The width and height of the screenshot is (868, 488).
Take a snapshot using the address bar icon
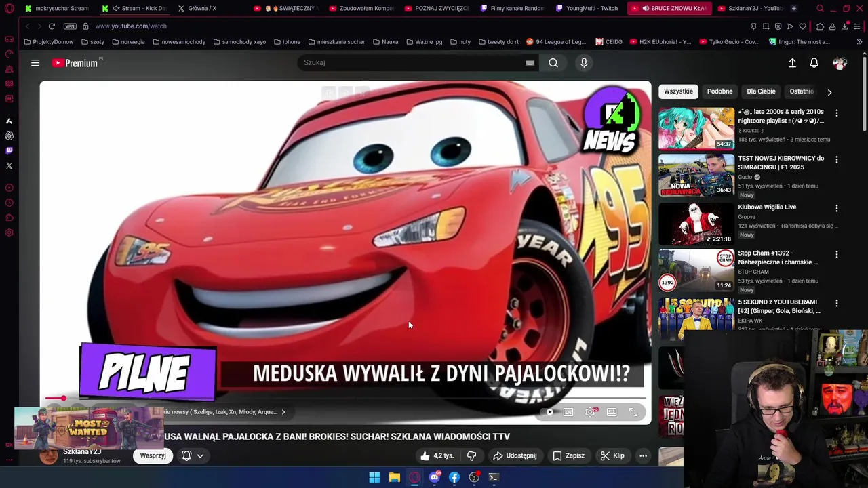coord(766,26)
